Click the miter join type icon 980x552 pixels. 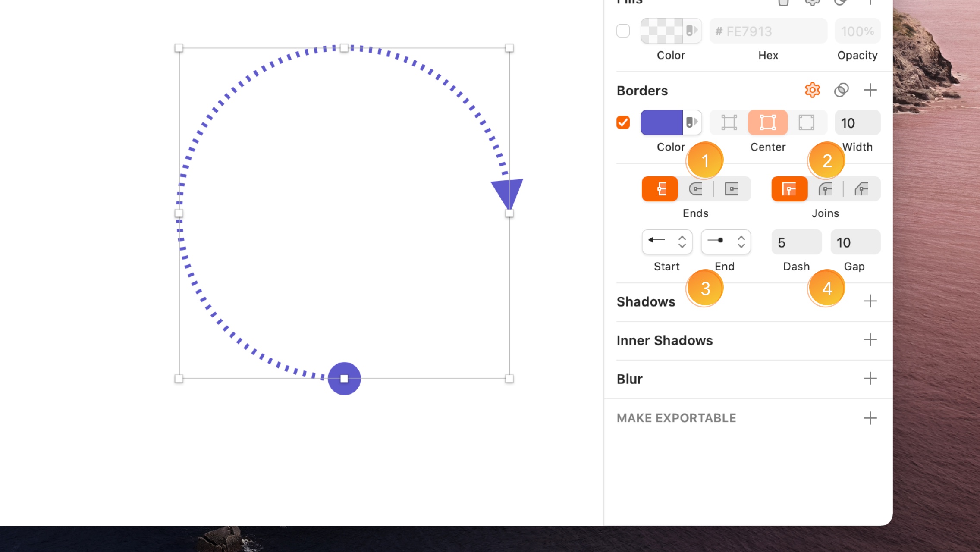(789, 189)
